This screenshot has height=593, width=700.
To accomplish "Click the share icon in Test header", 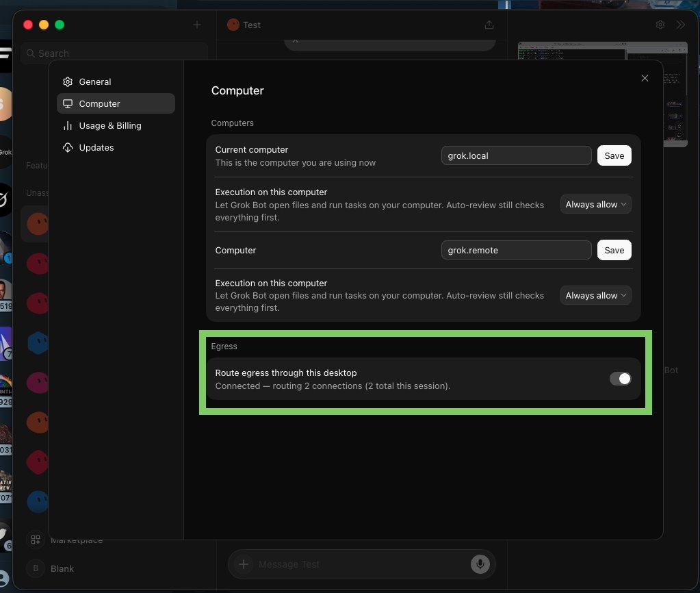I will pyautogui.click(x=489, y=25).
